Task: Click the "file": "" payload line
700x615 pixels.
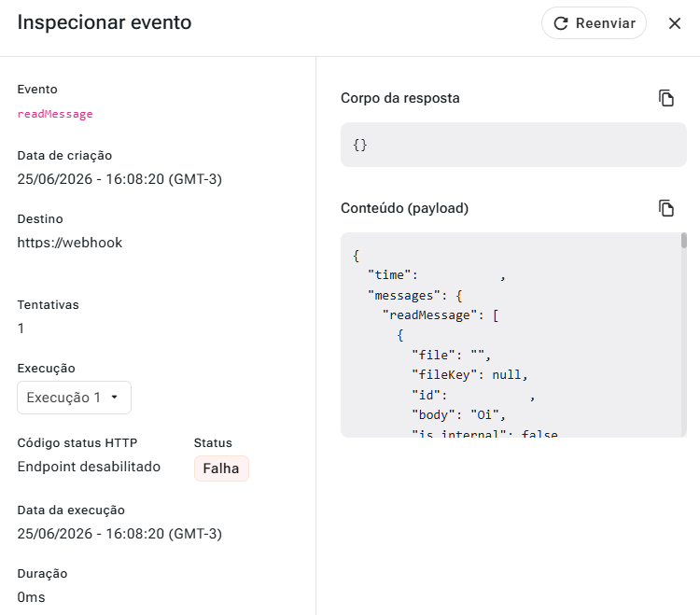Action: click(451, 356)
